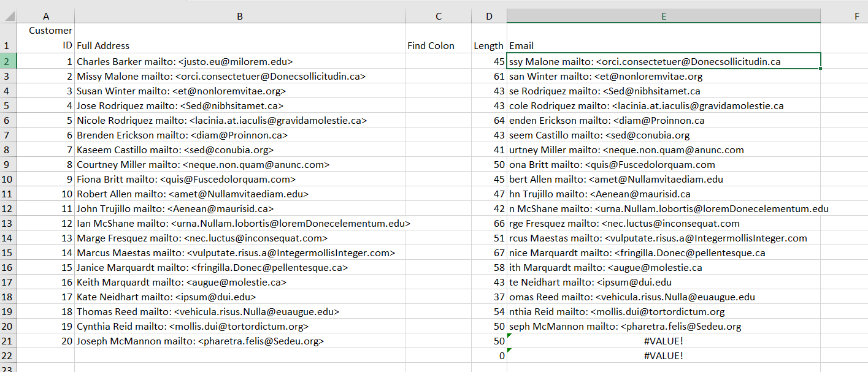Select column header B
The width and height of the screenshot is (868, 372).
(239, 16)
